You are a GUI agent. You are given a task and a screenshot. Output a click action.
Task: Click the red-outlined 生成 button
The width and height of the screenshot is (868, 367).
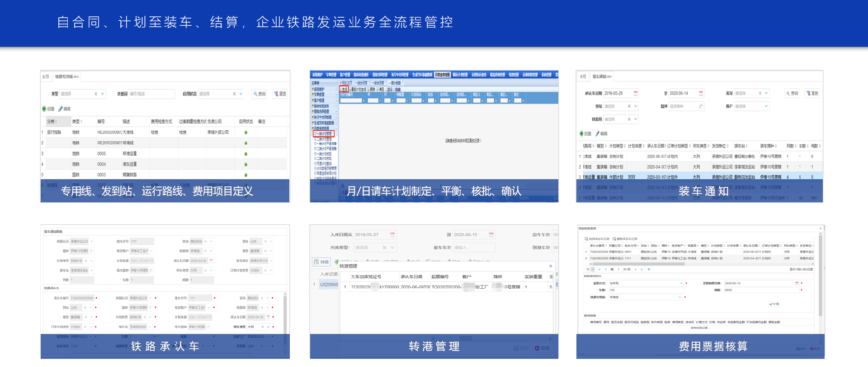click(344, 90)
